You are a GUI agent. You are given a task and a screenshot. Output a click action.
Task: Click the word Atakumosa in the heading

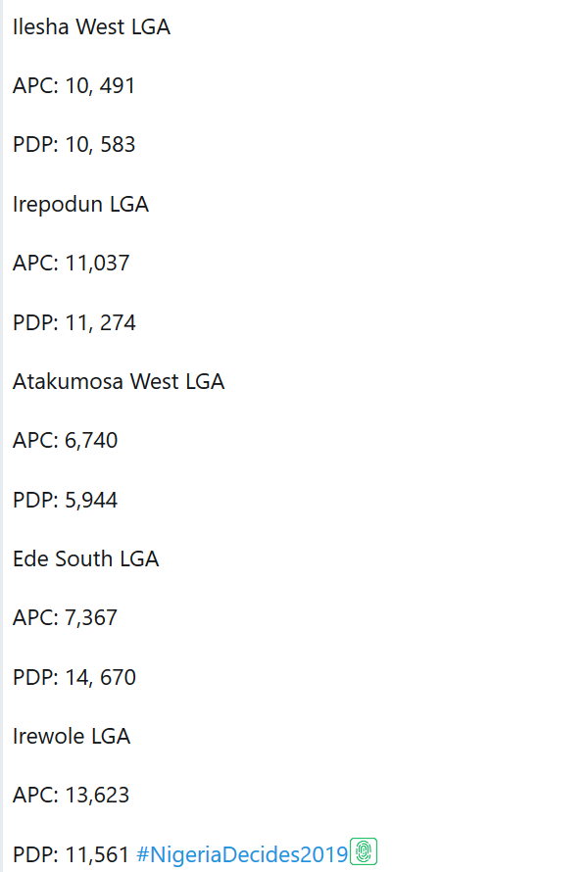tap(68, 381)
